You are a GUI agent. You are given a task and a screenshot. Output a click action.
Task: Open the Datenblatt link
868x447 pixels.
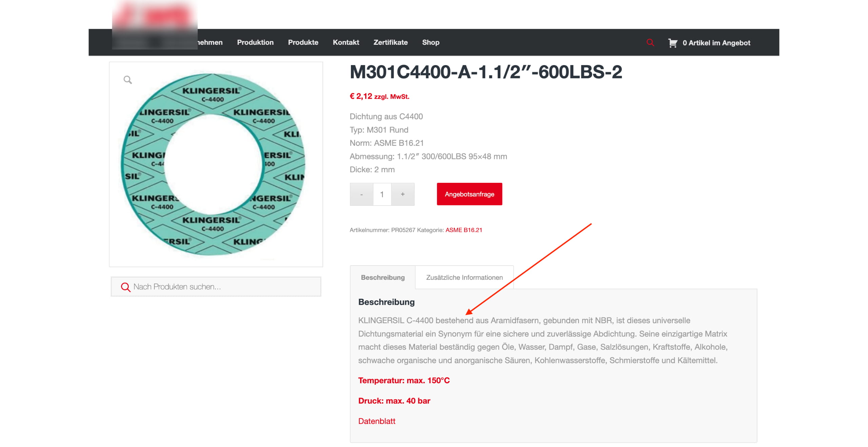(377, 421)
